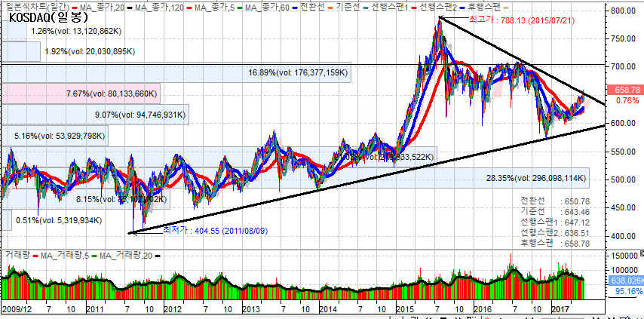Click the 전환선 legend entry

[308, 7]
